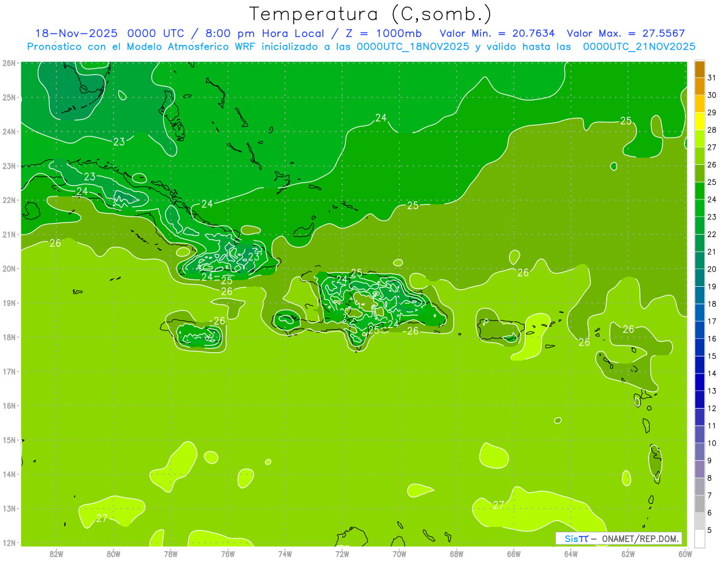Click the "64W" longitude axis label

point(571,554)
